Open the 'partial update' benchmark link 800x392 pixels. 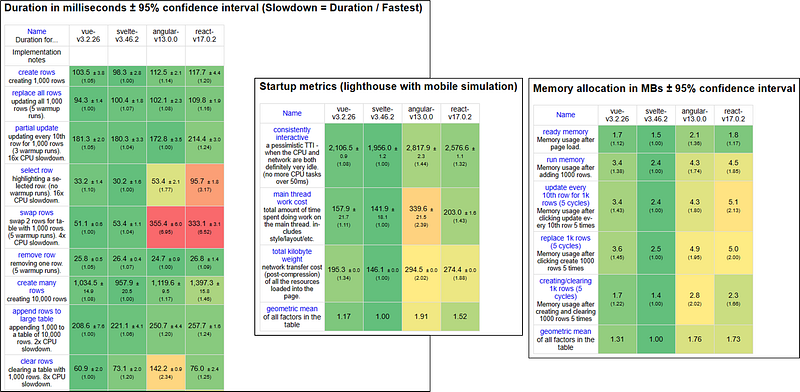pyautogui.click(x=36, y=128)
